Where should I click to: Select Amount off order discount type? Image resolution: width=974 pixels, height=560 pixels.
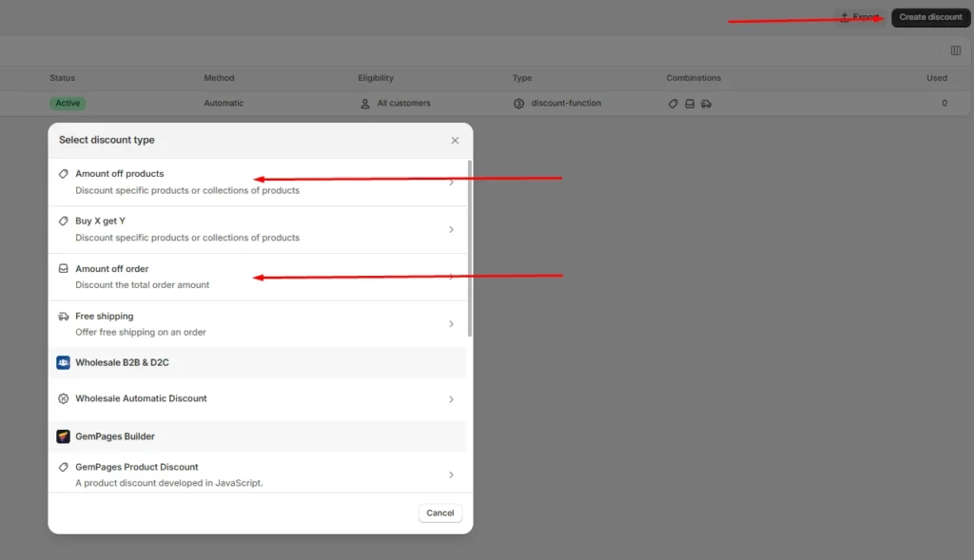click(x=257, y=277)
